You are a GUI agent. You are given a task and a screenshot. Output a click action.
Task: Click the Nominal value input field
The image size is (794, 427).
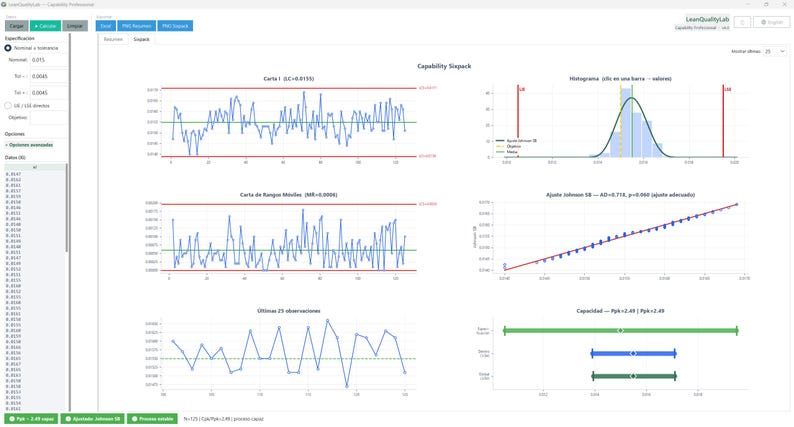(49, 60)
